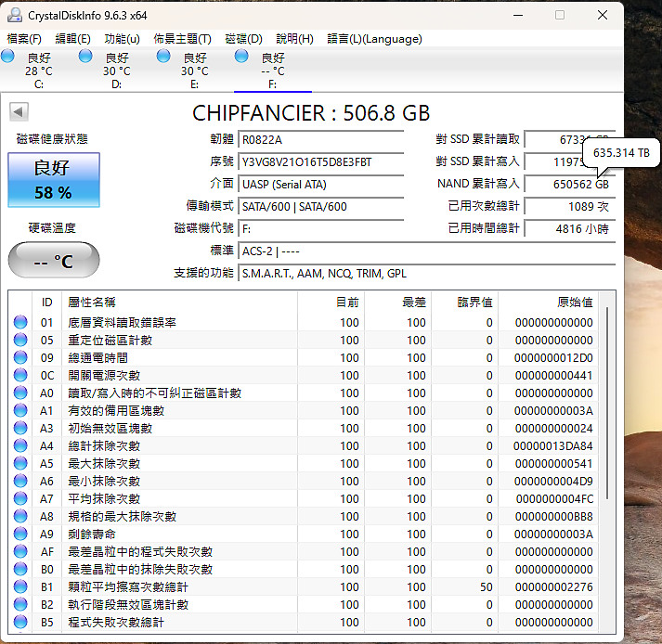Click status orb for attribute A4 row

point(20,445)
